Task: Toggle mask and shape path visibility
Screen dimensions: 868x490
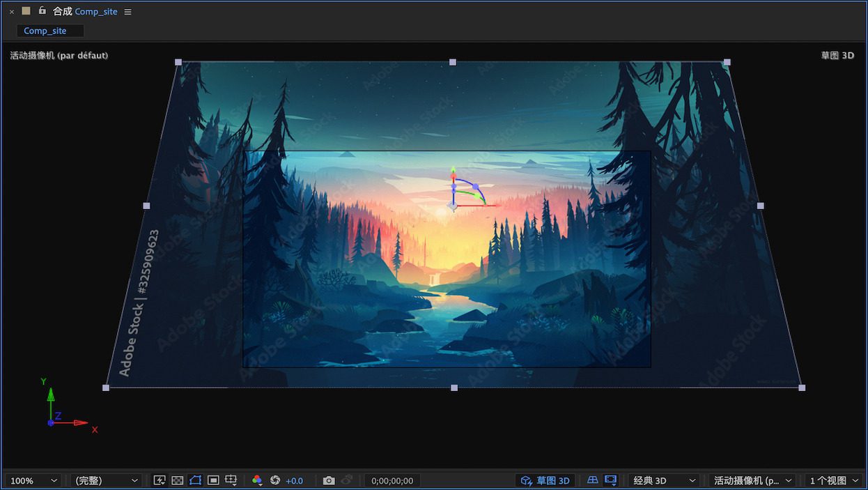Action: [x=195, y=480]
